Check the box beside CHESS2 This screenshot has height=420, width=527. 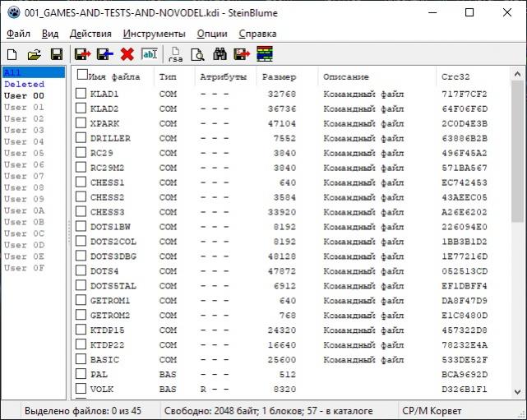(x=81, y=197)
